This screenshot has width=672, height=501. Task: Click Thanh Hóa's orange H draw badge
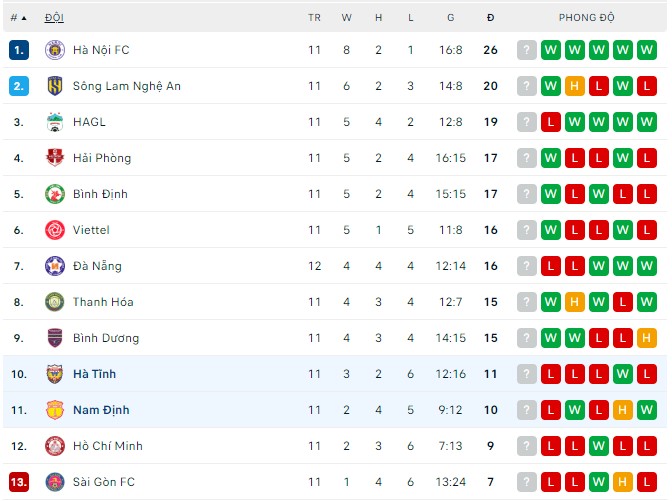pos(574,302)
